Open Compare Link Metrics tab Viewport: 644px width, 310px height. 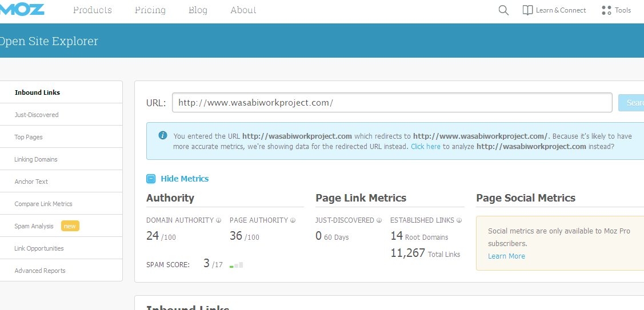coord(61,204)
